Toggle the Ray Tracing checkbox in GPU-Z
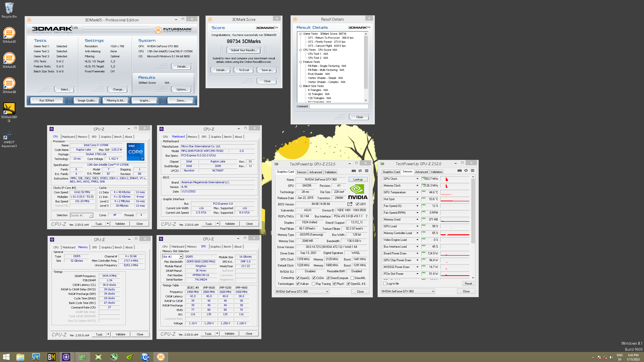 pyautogui.click(x=314, y=284)
